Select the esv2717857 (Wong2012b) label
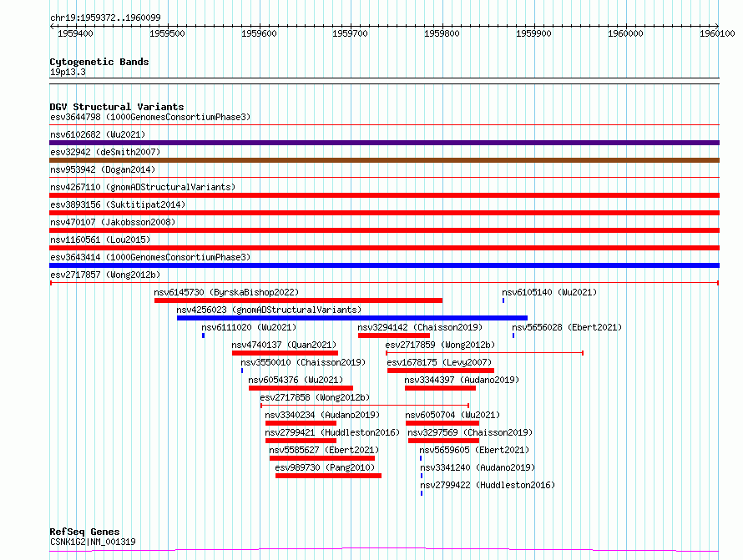This screenshot has width=743, height=560. pos(105,275)
